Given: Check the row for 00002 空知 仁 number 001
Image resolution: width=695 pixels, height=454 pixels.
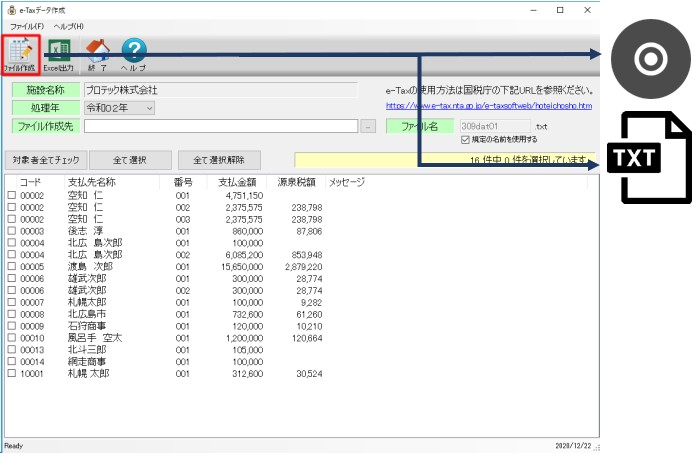Looking at the screenshot, I should pyautogui.click(x=12, y=195).
